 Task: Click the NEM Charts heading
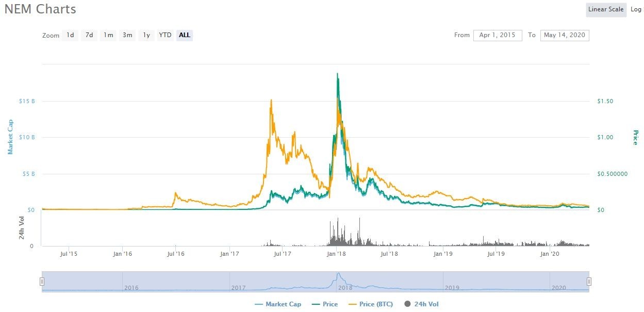[40, 9]
